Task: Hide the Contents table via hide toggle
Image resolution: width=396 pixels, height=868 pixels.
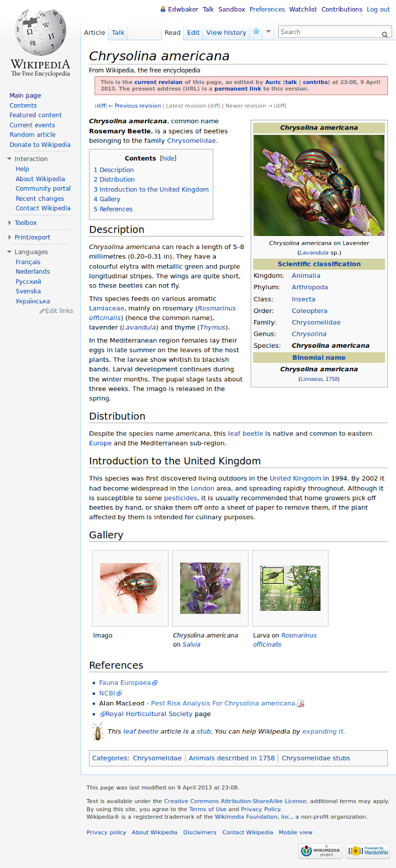Action: click(x=168, y=158)
